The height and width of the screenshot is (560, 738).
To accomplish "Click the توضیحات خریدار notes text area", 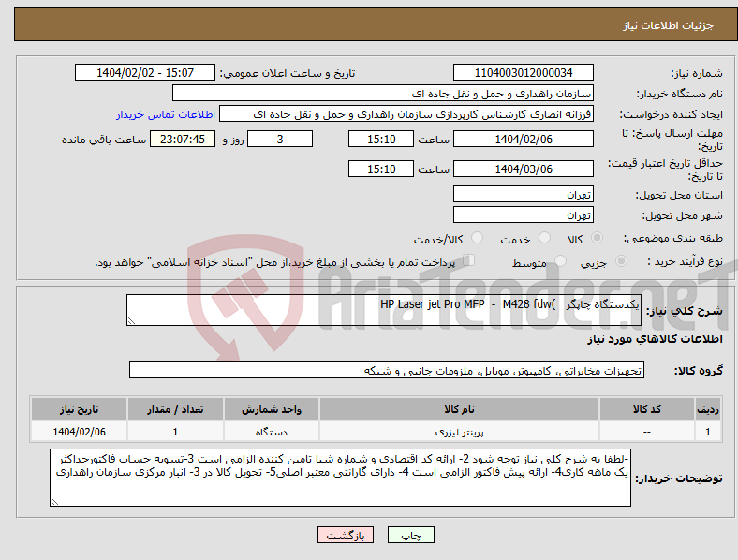I will coord(340,478).
